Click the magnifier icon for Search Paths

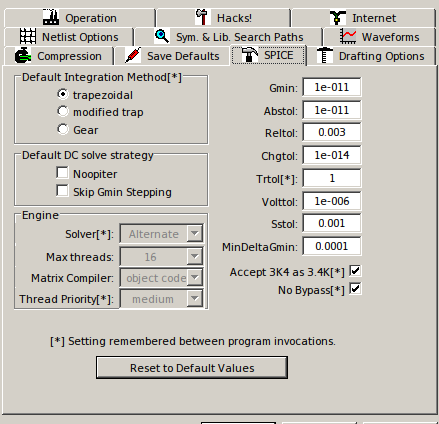pyautogui.click(x=162, y=36)
